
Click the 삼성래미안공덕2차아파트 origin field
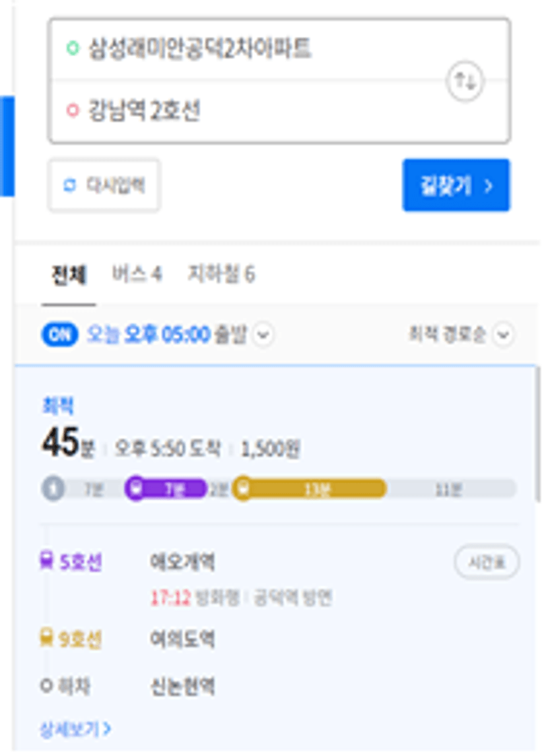pos(248,49)
